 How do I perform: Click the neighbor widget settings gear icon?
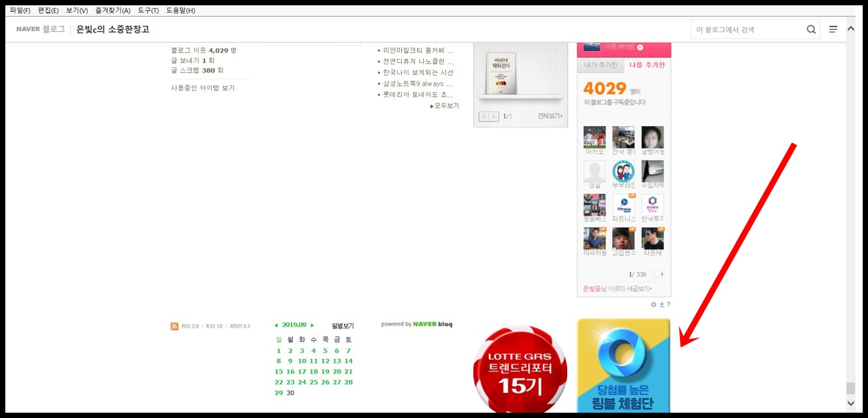(653, 305)
